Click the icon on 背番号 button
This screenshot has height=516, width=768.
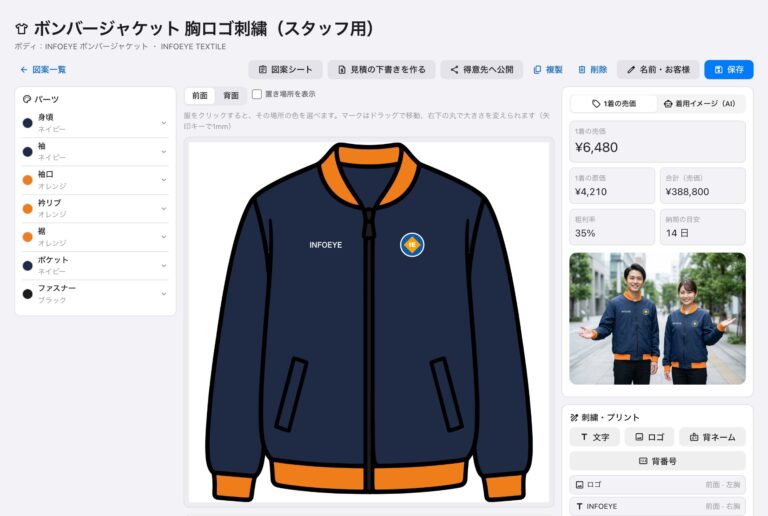(643, 461)
